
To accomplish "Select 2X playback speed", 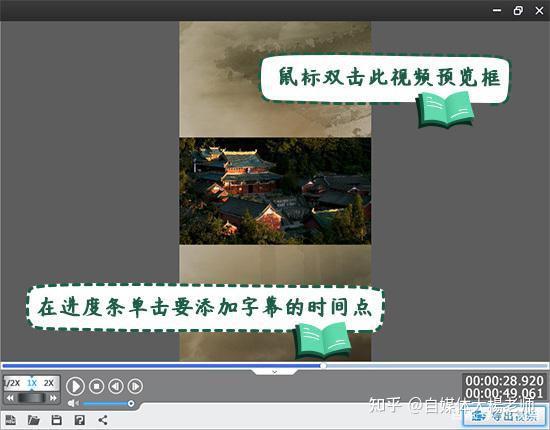I will click(49, 383).
